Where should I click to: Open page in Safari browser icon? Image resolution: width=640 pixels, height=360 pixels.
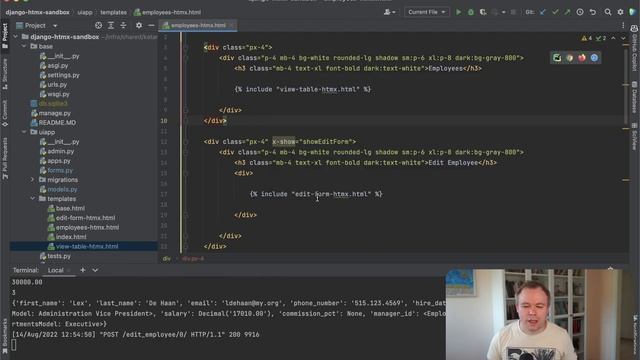594,58
